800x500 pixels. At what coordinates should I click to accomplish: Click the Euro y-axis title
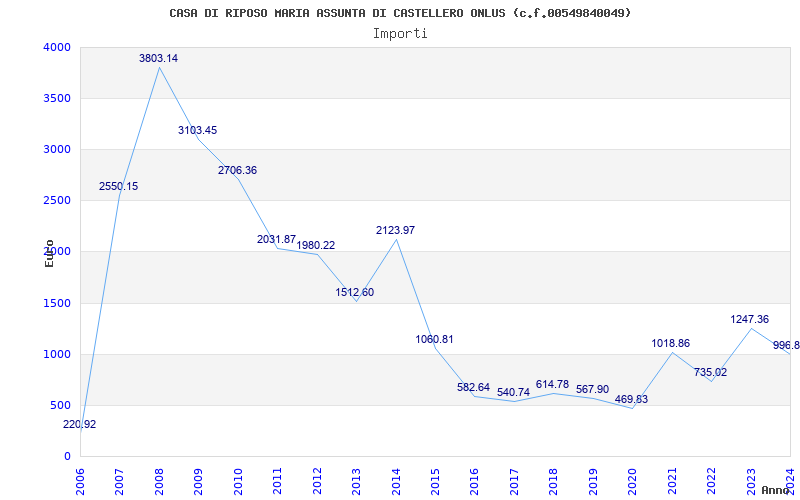[49, 253]
